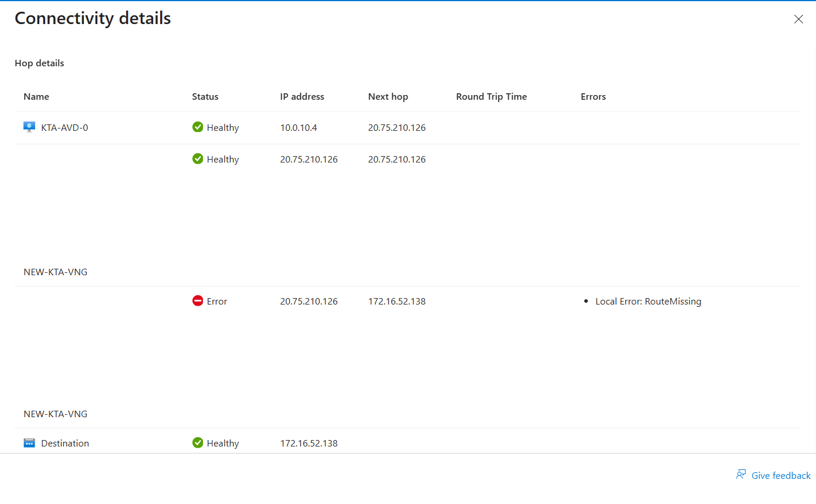Click the green check icon beside IP 20.75.210.126
The height and width of the screenshot is (504, 816).
tap(198, 159)
